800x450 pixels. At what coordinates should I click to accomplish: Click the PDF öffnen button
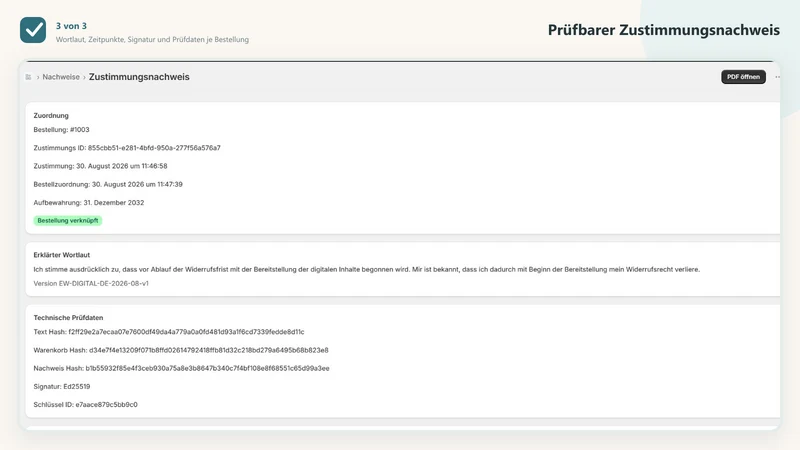point(743,77)
